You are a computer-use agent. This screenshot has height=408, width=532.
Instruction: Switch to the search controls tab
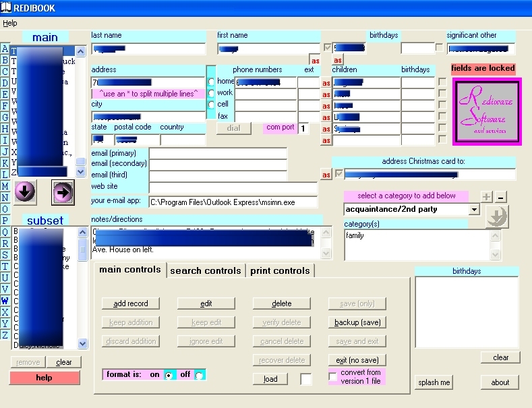[206, 271]
